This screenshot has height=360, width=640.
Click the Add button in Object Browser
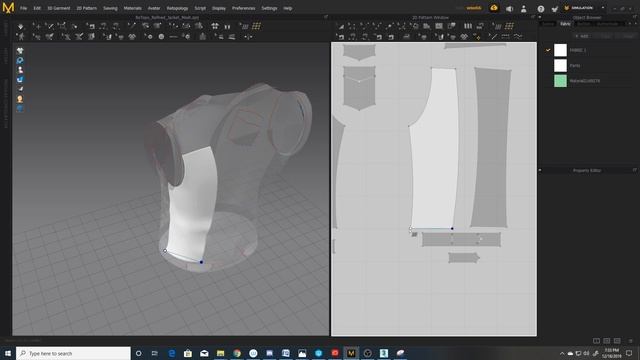(582, 36)
